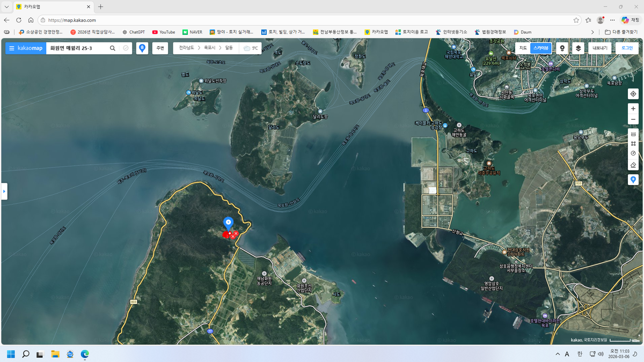Viewport: 644px width, 362px height.
Task: Select the distance measuring ruler tool
Action: tap(633, 134)
